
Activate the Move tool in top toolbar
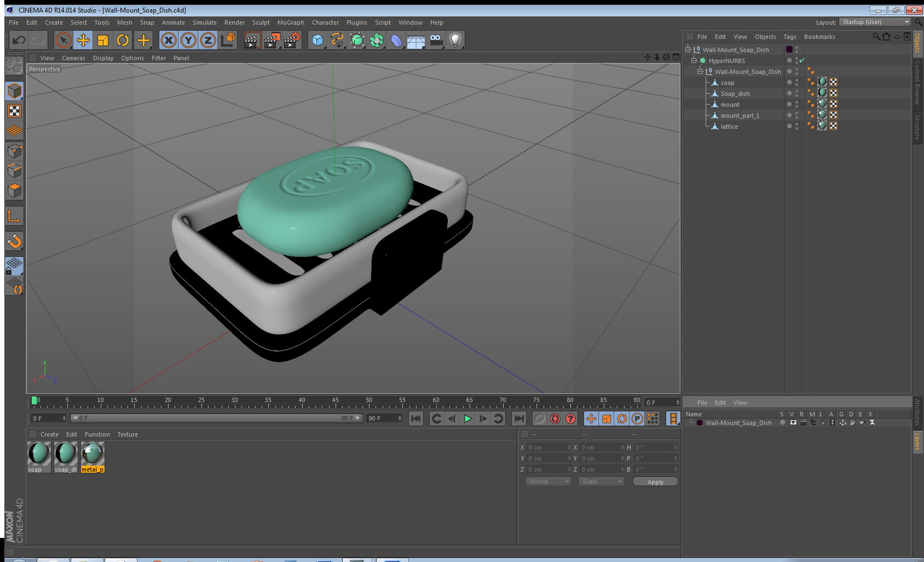(83, 40)
